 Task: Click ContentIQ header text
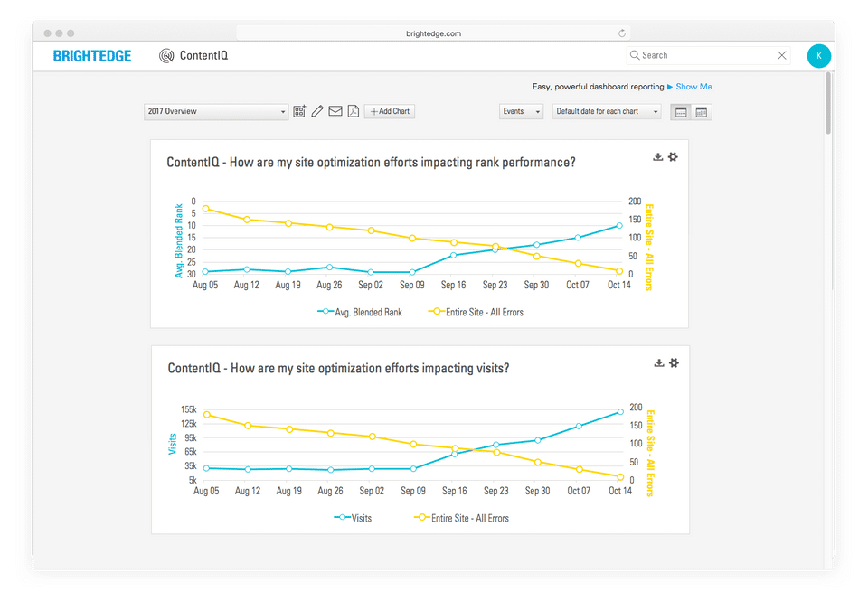(x=203, y=55)
